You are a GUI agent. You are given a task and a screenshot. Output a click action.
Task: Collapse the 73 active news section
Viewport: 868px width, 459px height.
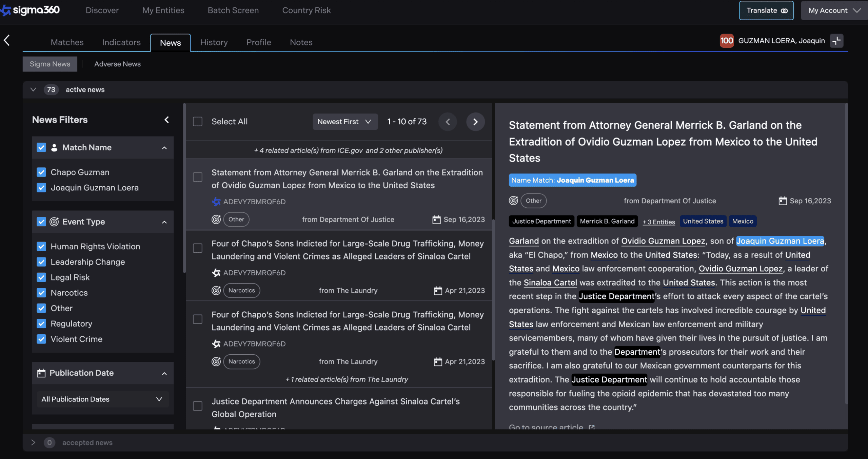click(33, 90)
